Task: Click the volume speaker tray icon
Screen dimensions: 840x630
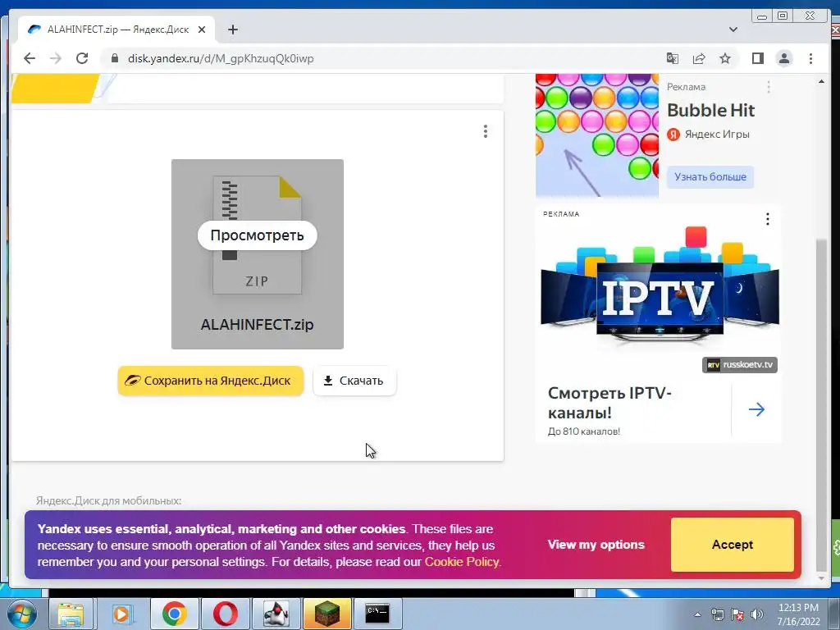Action: point(757,614)
